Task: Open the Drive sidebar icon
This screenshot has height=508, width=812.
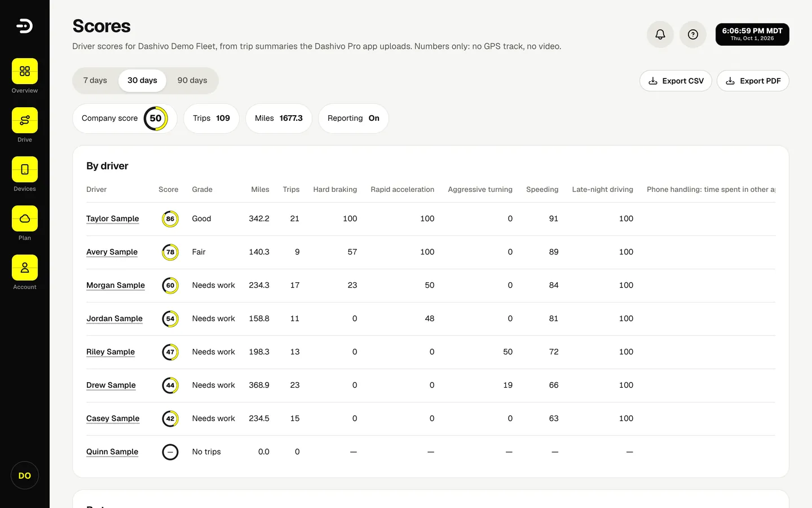Action: click(x=25, y=120)
